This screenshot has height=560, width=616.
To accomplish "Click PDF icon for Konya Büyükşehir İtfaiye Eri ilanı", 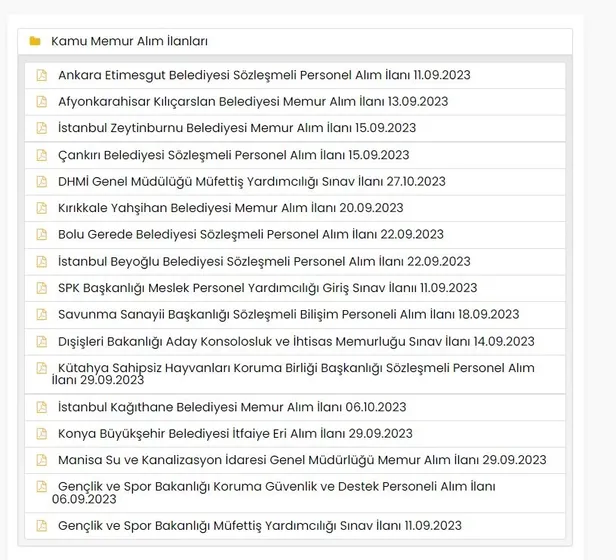I will 42,434.
